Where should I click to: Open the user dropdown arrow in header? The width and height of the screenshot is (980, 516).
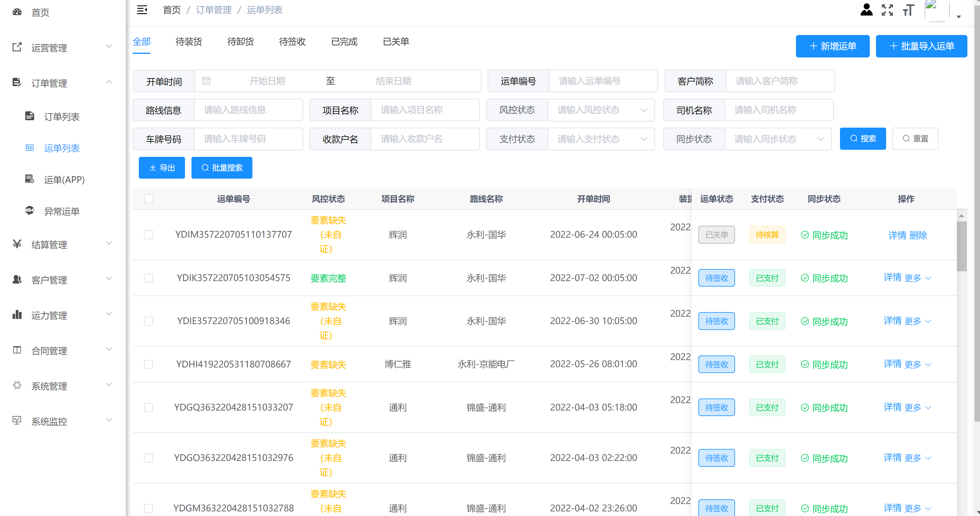[959, 17]
